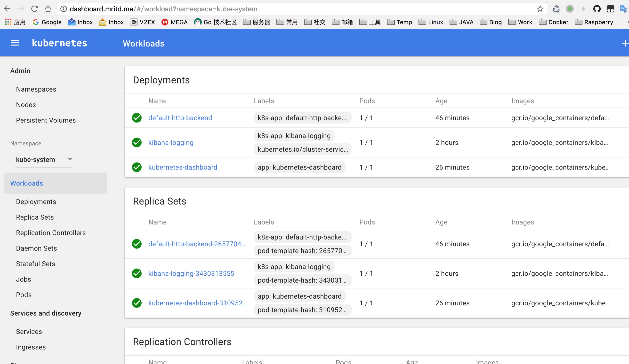Click the kubernetes logo
Image resolution: width=629 pixels, height=364 pixels.
tap(59, 43)
